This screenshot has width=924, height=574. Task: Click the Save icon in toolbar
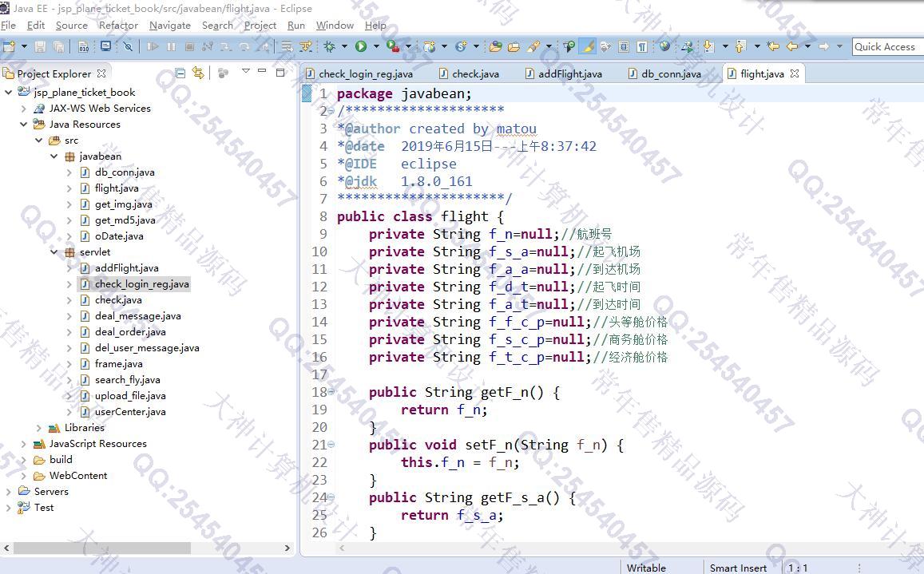point(40,46)
